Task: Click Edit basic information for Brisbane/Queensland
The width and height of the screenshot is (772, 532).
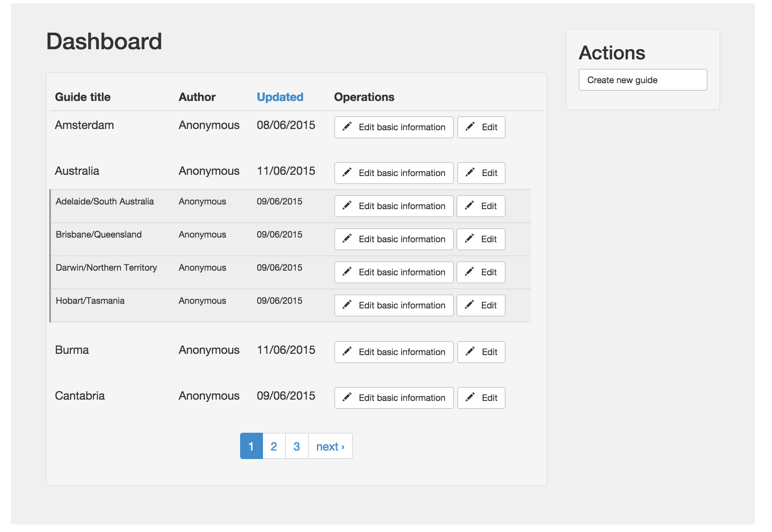Action: tap(393, 239)
